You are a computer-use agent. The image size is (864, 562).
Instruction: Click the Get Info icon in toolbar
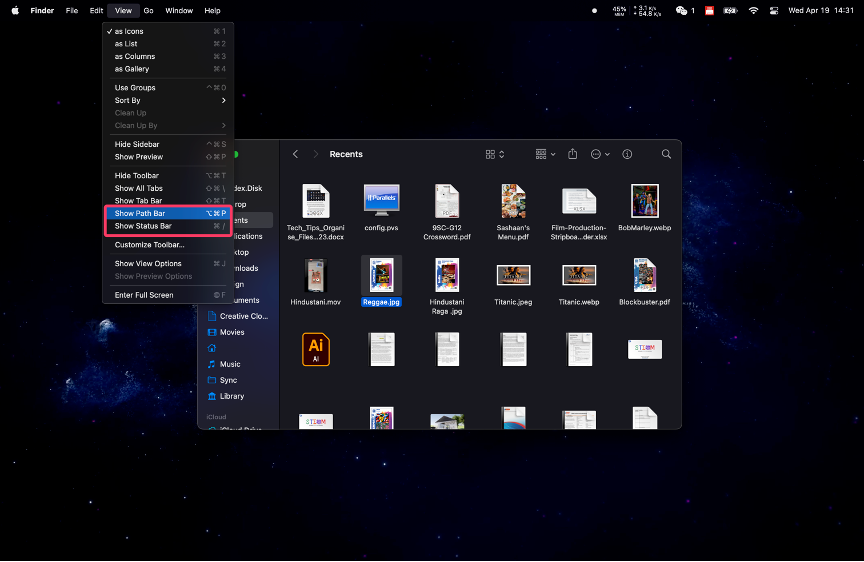click(x=627, y=154)
